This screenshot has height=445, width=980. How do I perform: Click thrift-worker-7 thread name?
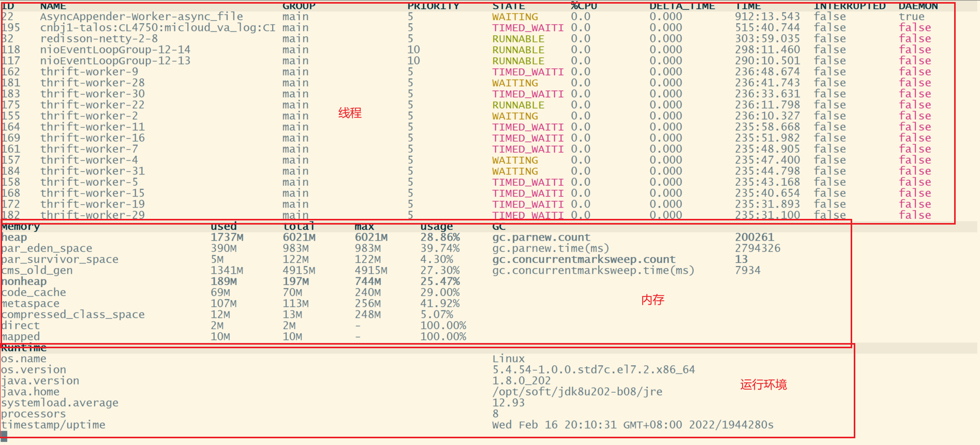[x=89, y=149]
